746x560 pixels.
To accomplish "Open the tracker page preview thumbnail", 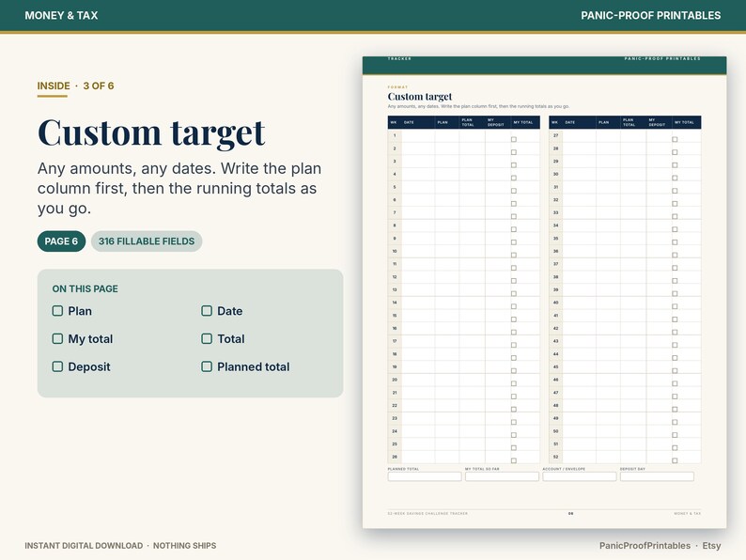I will click(x=544, y=292).
